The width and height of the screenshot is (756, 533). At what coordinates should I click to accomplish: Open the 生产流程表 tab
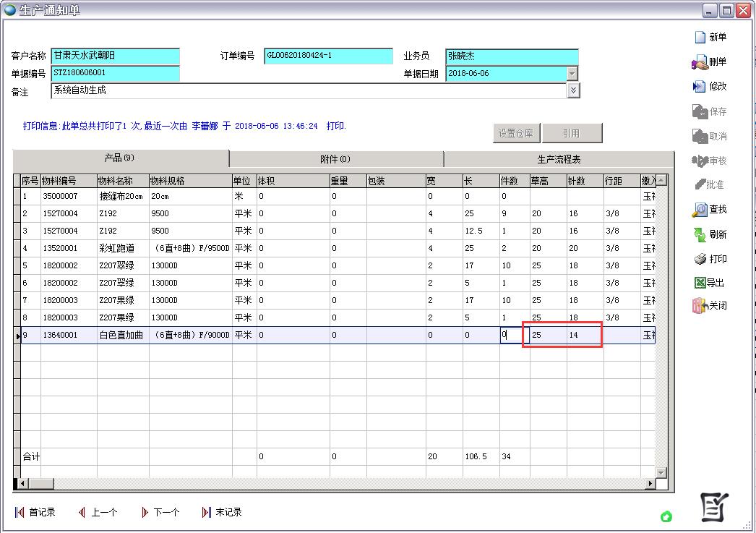(x=559, y=159)
